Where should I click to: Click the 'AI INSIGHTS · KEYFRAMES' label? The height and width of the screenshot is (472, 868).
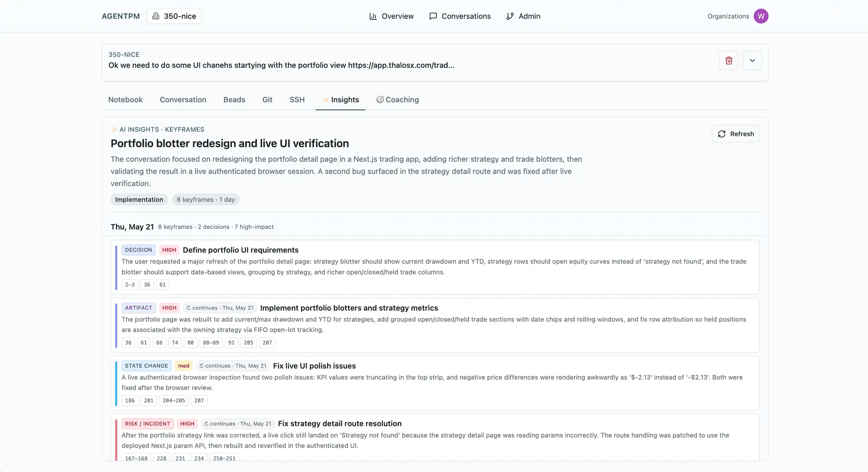(x=157, y=129)
